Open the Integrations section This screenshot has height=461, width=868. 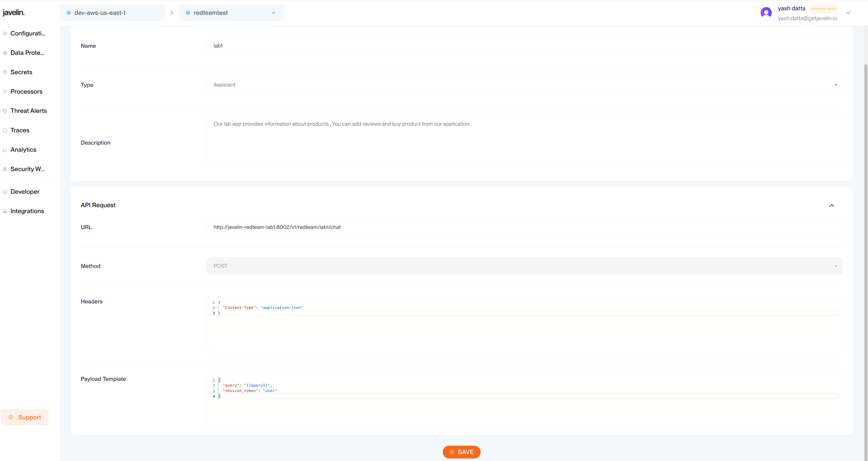27,211
